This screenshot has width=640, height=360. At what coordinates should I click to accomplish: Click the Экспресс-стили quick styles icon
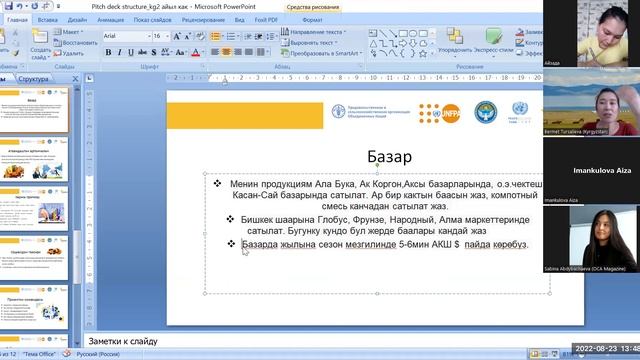tap(493, 36)
